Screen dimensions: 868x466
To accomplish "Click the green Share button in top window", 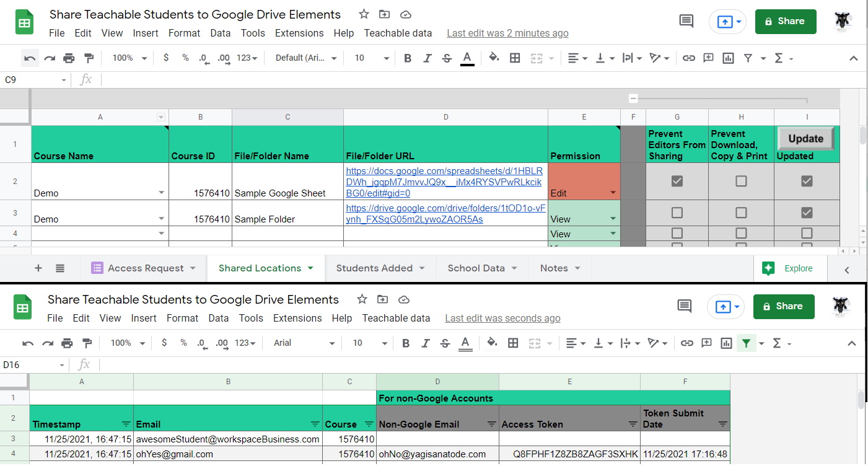I will [x=786, y=21].
